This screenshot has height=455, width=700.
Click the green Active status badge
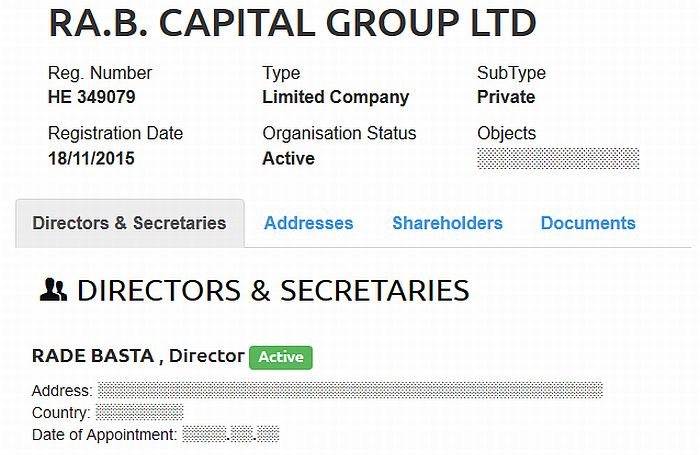tap(281, 357)
